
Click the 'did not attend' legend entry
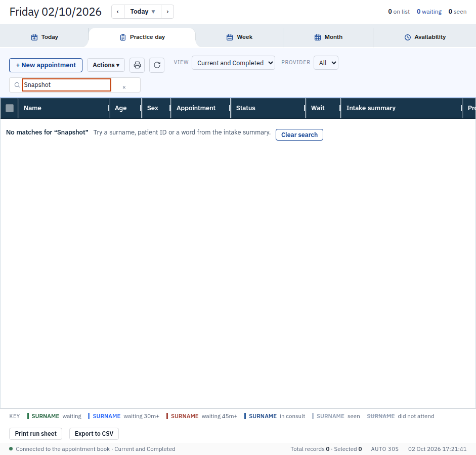pos(401,416)
